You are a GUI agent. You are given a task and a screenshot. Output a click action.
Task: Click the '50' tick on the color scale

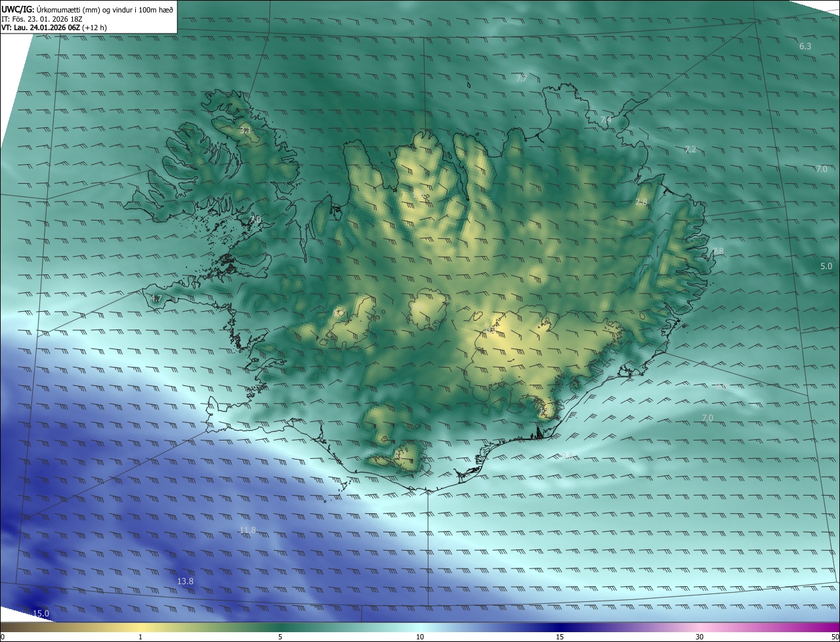(835, 637)
